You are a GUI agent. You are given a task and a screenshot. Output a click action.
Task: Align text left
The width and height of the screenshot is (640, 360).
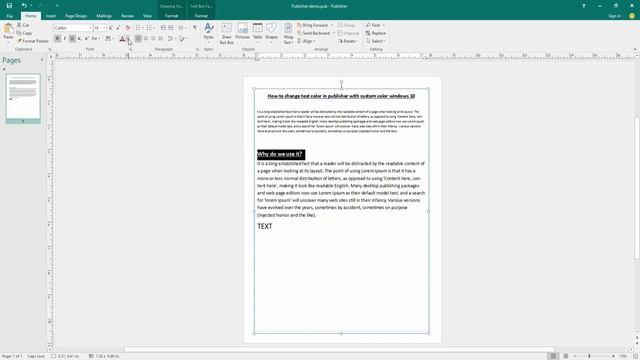tap(138, 38)
